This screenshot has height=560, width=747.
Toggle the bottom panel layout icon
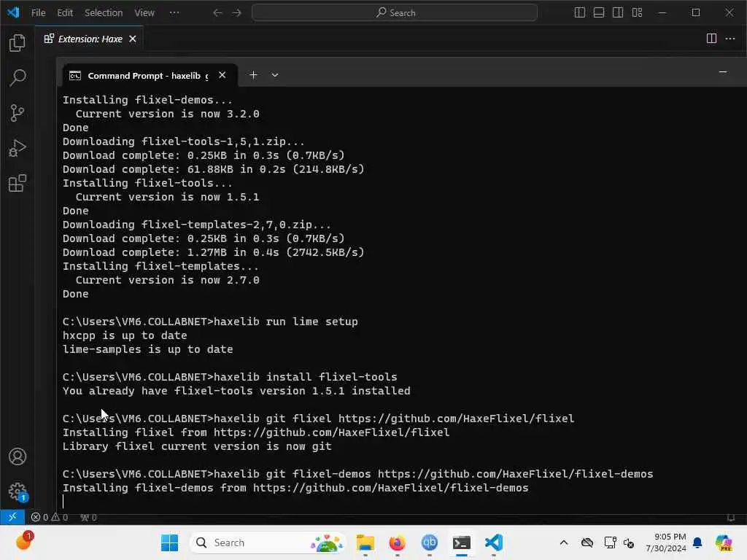(x=599, y=12)
